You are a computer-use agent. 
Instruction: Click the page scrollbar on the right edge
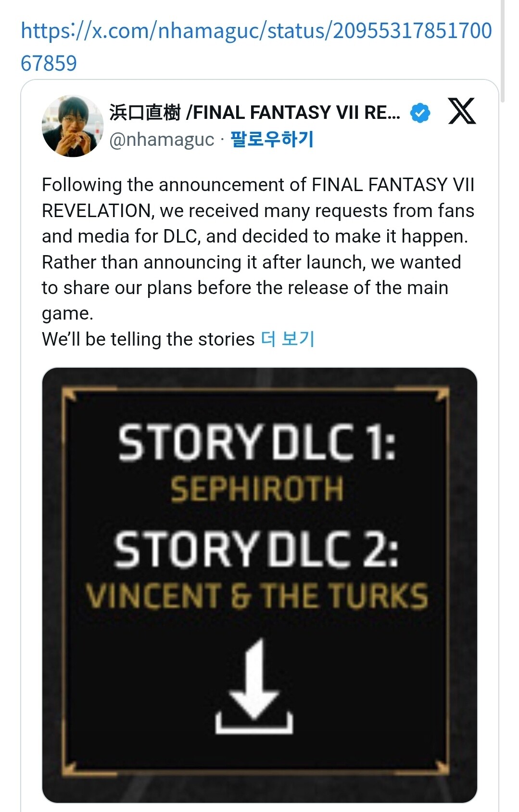(503, 52)
